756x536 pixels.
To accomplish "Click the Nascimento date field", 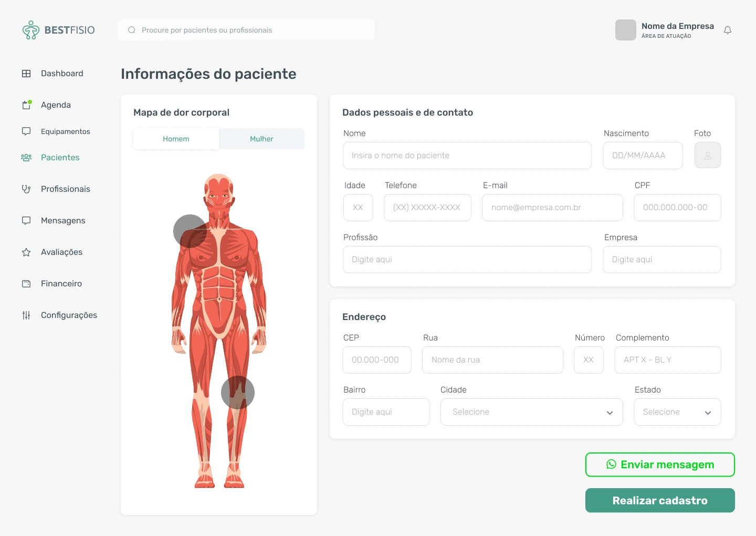I will tap(643, 156).
